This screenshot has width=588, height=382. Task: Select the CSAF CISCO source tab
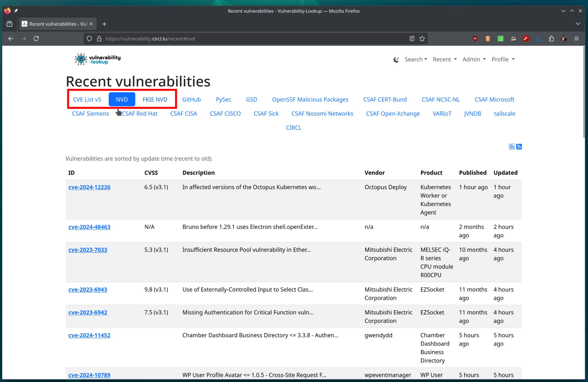[225, 113]
